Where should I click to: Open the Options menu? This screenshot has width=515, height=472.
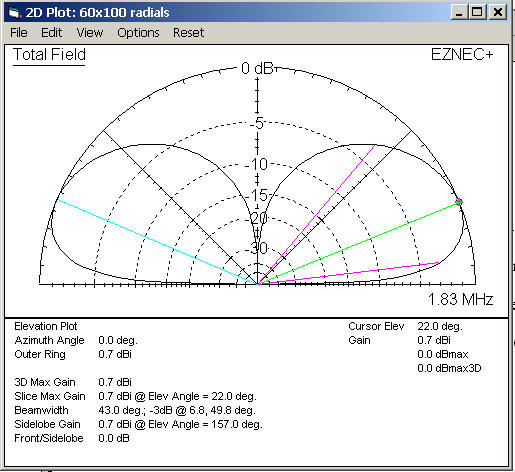pyautogui.click(x=138, y=33)
